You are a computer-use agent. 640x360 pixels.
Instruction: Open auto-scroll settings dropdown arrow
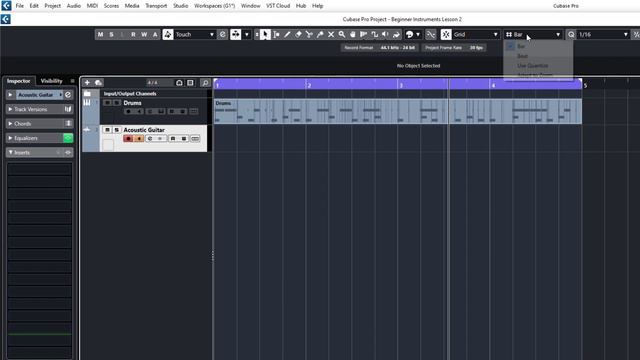coord(247,35)
